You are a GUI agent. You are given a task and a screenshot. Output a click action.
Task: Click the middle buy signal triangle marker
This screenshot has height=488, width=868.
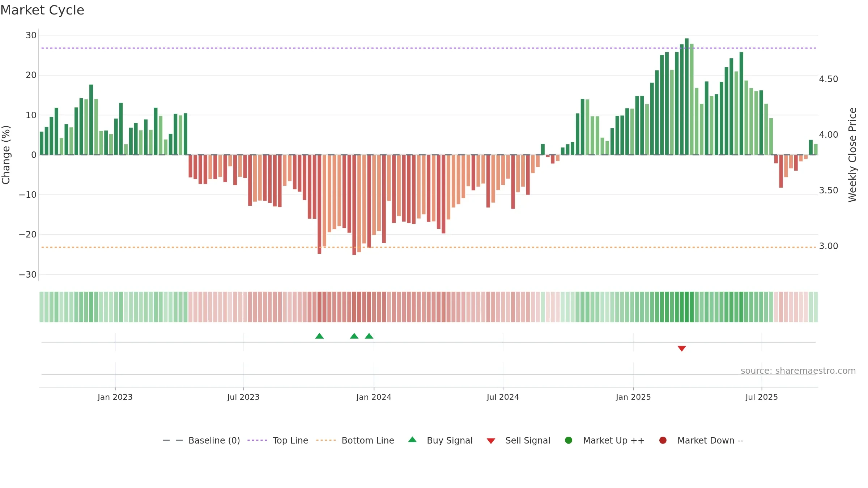(354, 336)
